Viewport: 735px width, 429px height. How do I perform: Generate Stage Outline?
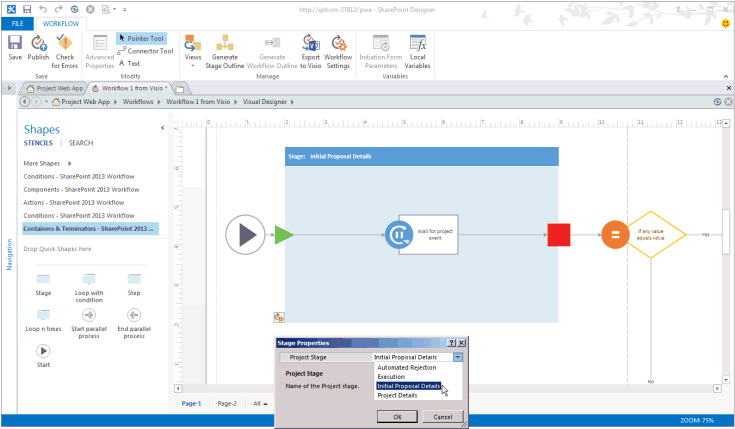pyautogui.click(x=225, y=52)
